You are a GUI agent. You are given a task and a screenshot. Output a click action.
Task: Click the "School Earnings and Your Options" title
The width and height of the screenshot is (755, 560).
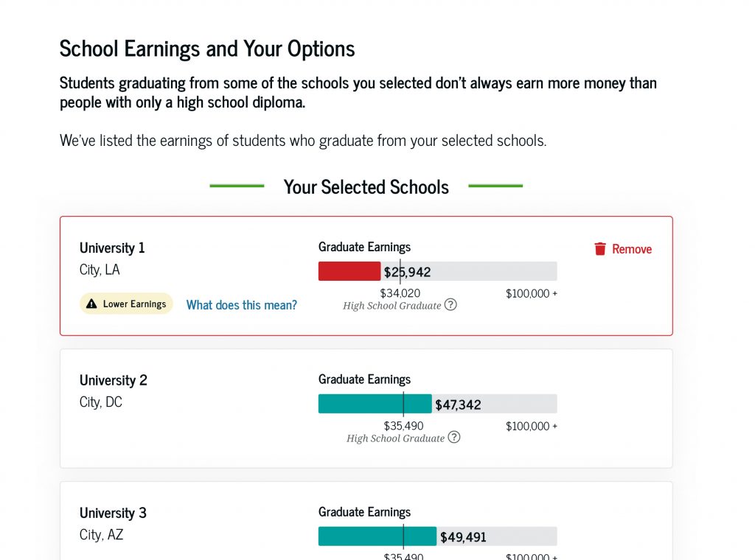pos(207,49)
